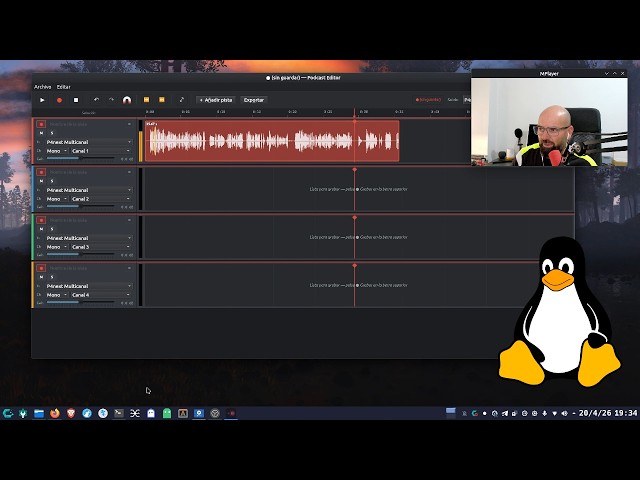Image resolution: width=640 pixels, height=480 pixels.
Task: Click the track name field of the Canal 3 track
Action: (86, 220)
